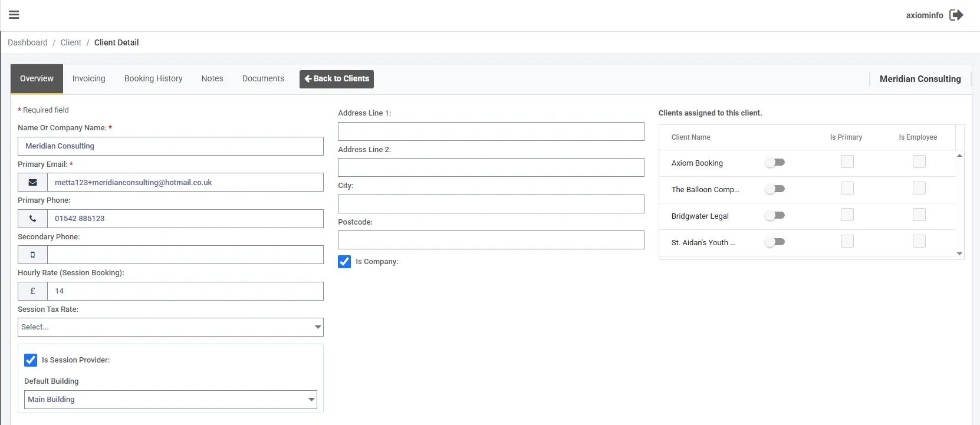The width and height of the screenshot is (980, 425).
Task: Open the Booking History tab
Action: tap(153, 78)
